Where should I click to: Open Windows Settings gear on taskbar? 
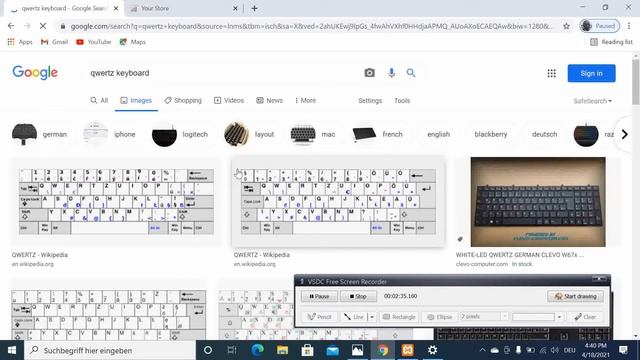[432, 350]
